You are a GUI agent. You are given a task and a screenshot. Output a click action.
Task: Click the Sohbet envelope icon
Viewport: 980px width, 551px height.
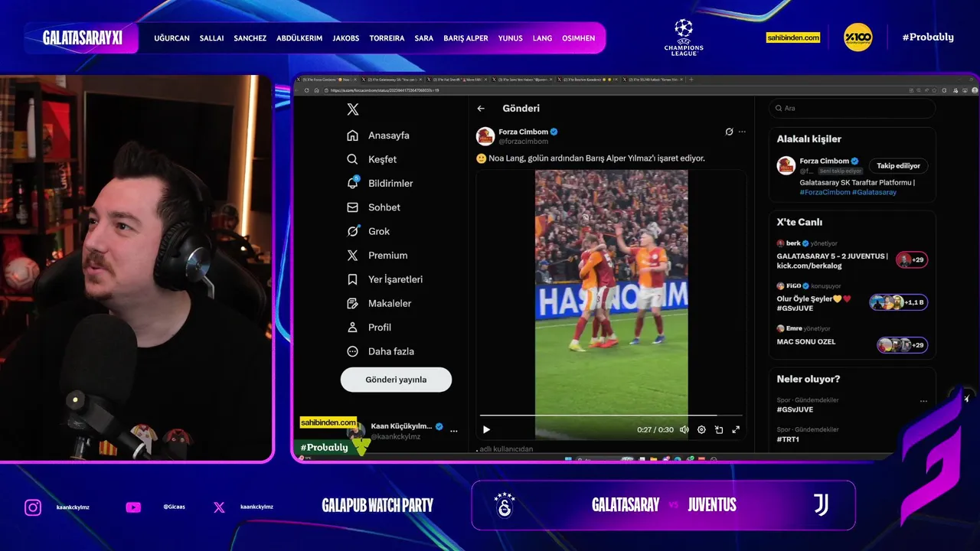(352, 207)
